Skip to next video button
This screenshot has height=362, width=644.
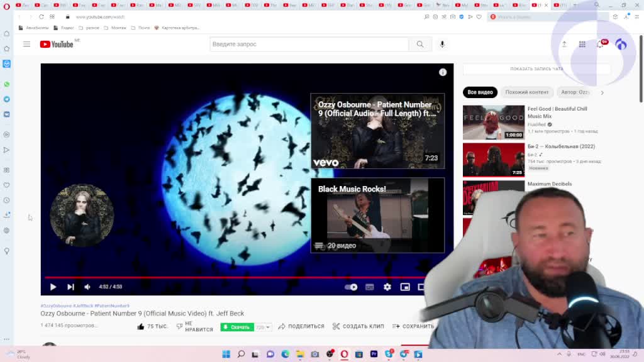tap(70, 287)
